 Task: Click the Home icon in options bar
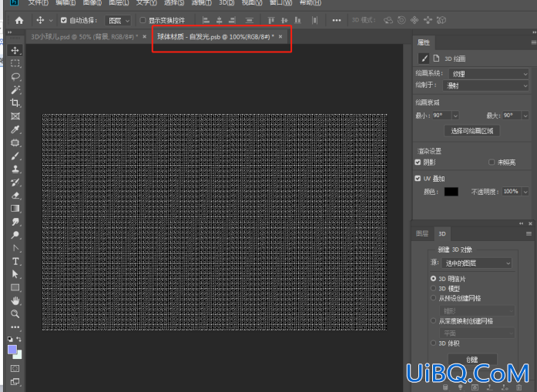click(19, 21)
